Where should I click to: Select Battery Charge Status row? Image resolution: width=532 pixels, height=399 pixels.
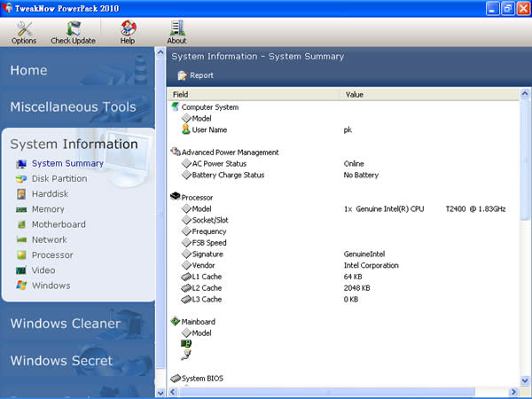(x=343, y=175)
